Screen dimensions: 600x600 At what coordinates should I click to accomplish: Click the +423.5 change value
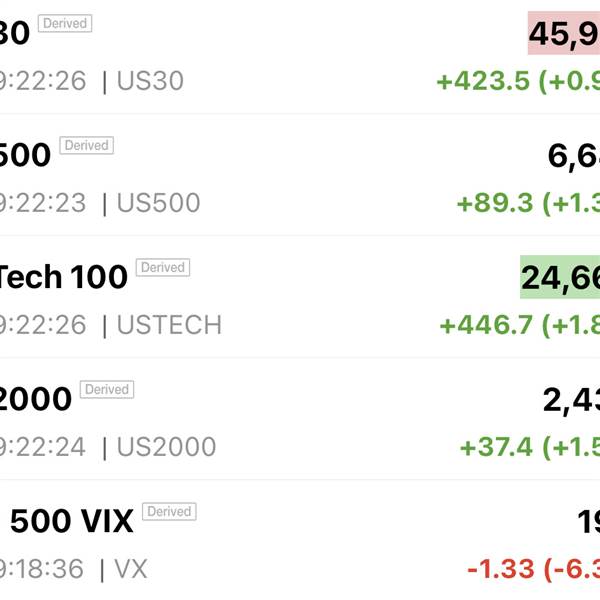point(482,81)
